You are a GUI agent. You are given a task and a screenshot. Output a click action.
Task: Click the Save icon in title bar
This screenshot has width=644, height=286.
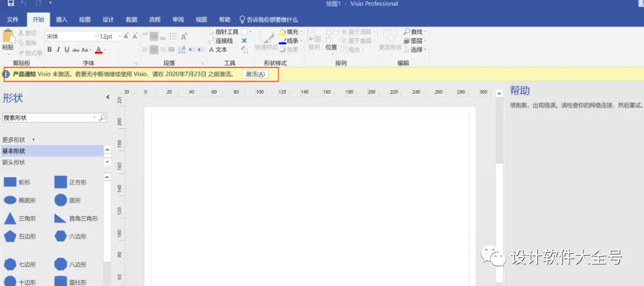point(11,4)
